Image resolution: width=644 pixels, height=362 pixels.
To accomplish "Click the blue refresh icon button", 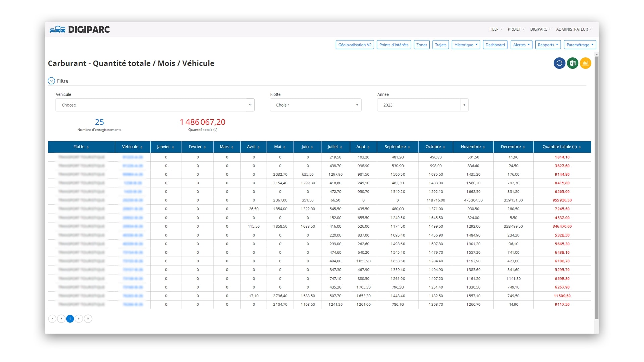I will [x=559, y=63].
